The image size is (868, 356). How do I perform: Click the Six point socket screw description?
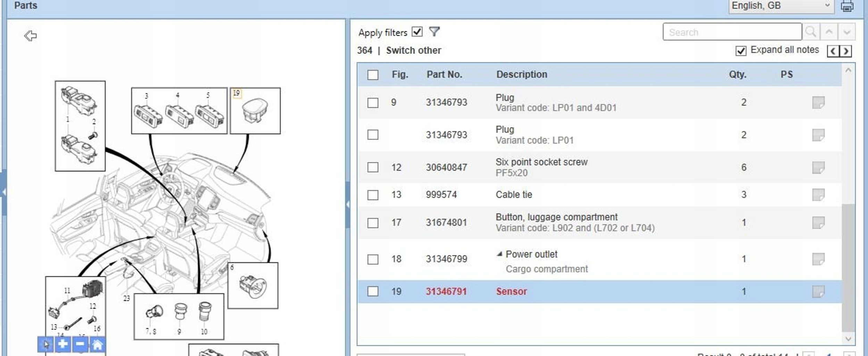542,162
